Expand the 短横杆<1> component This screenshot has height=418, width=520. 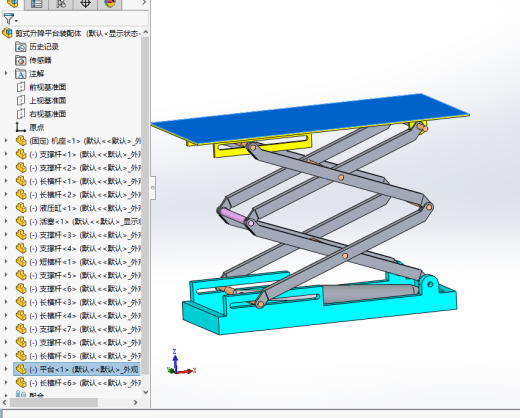pyautogui.click(x=6, y=262)
